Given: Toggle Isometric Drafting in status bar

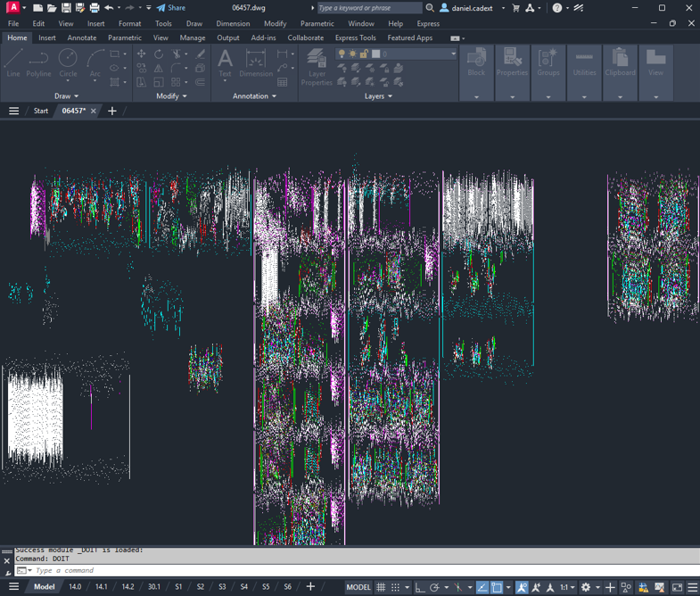Looking at the screenshot, I should pyautogui.click(x=458, y=587).
